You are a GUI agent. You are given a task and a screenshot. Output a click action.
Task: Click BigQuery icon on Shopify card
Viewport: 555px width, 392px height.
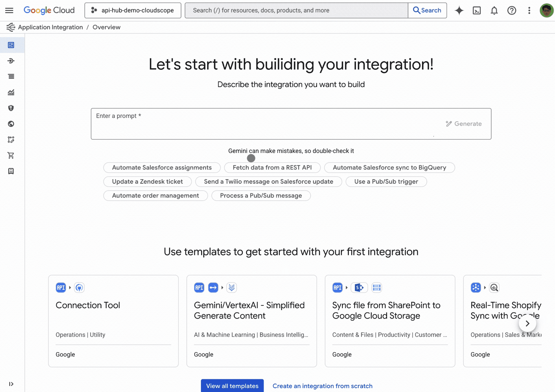(x=494, y=288)
